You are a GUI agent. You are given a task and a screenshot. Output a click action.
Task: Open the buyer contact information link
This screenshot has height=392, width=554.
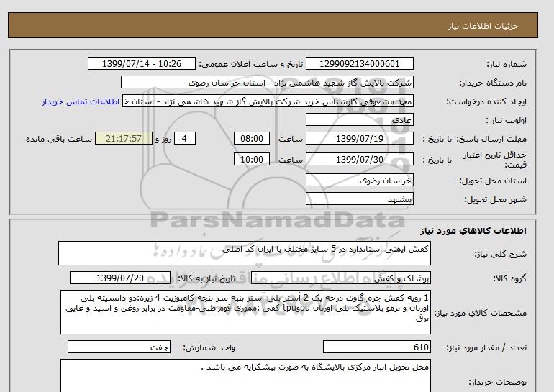click(81, 101)
